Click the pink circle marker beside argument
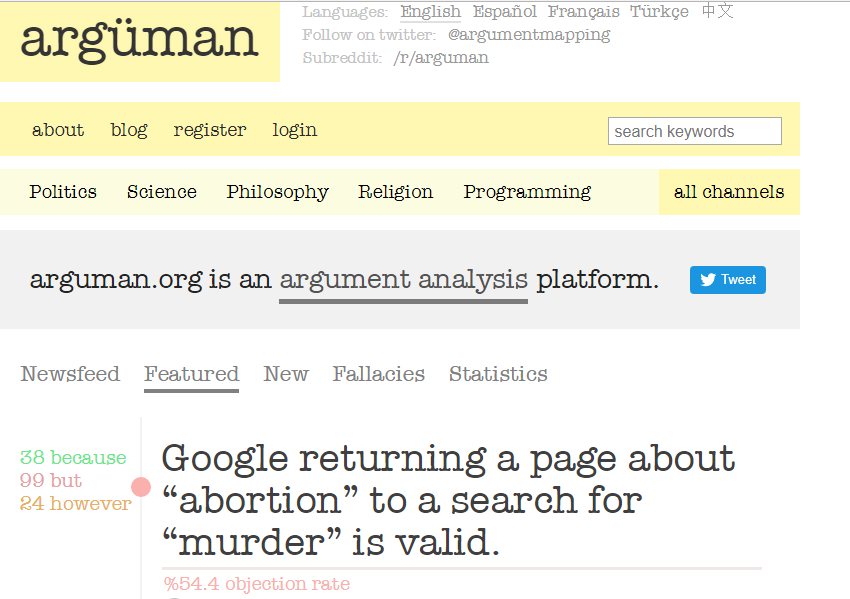This screenshot has width=850, height=599. coord(141,487)
